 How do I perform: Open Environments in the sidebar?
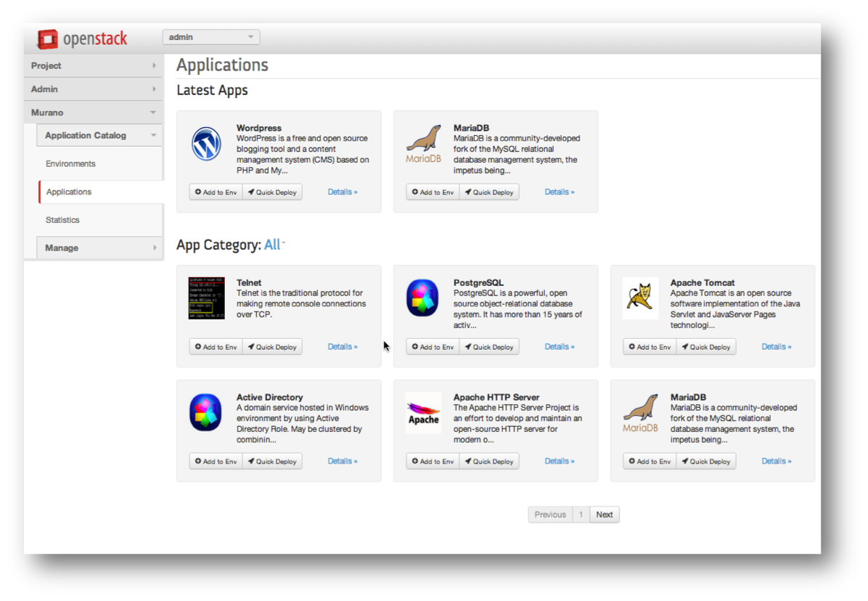tap(70, 164)
